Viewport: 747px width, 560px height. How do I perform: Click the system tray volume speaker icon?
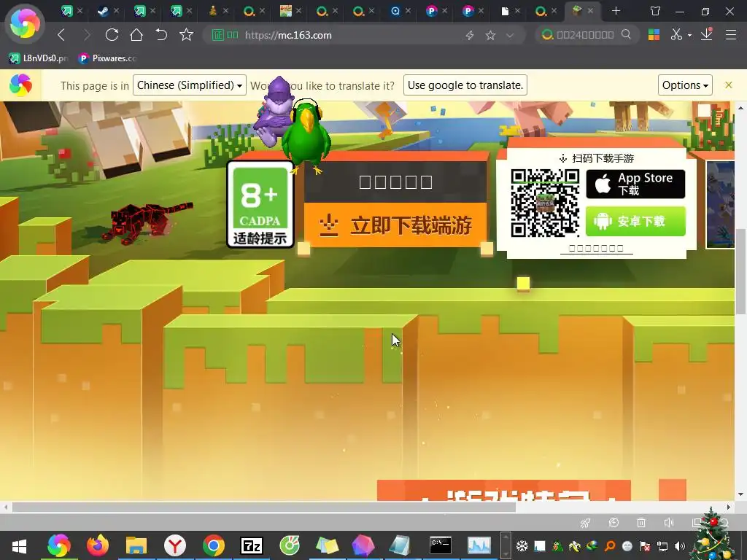[x=680, y=545]
